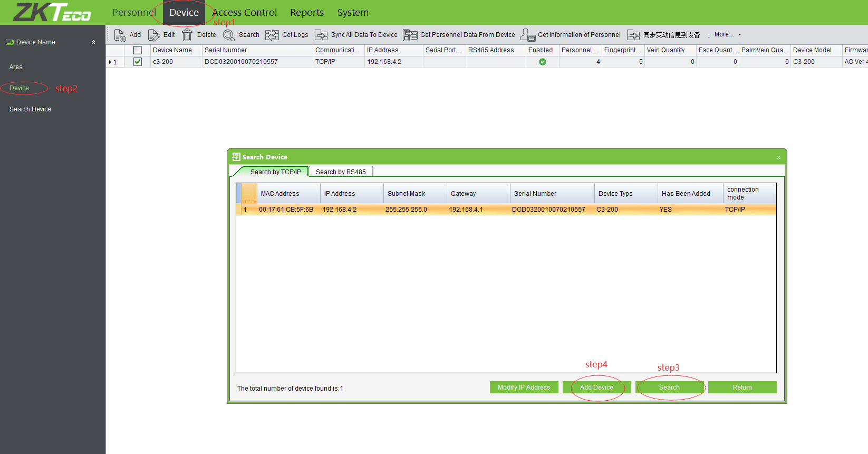Click Get Information of Personnel icon
Screen dimensions: 868x454
[x=528, y=35]
